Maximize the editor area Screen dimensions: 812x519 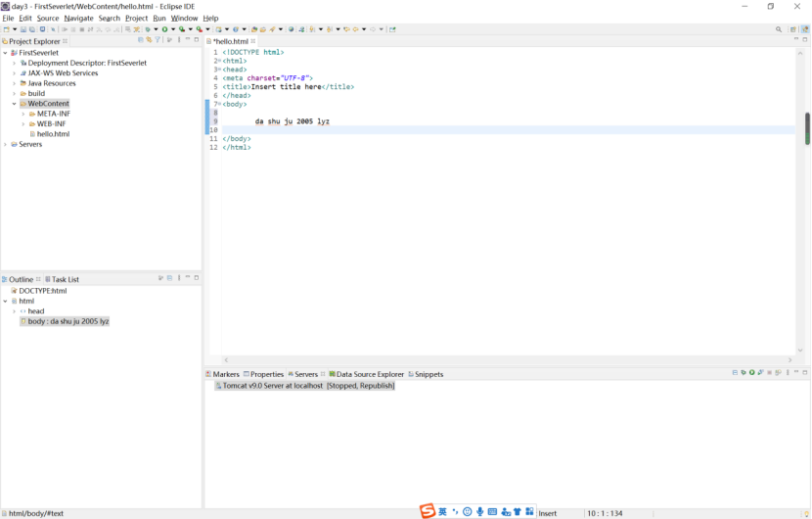click(805, 39)
